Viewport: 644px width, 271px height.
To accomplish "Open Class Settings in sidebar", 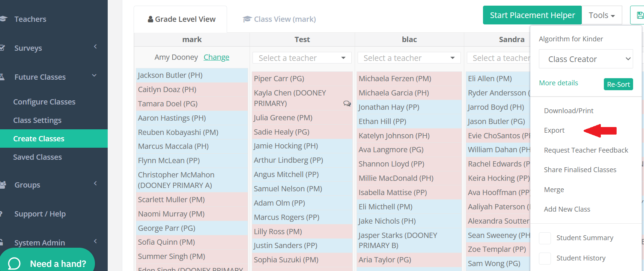I will click(37, 120).
